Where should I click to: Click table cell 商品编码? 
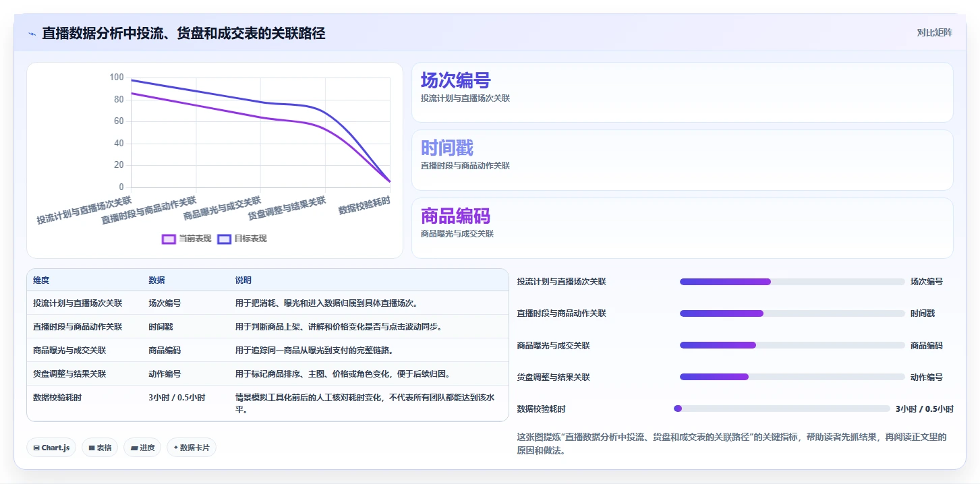[165, 351]
